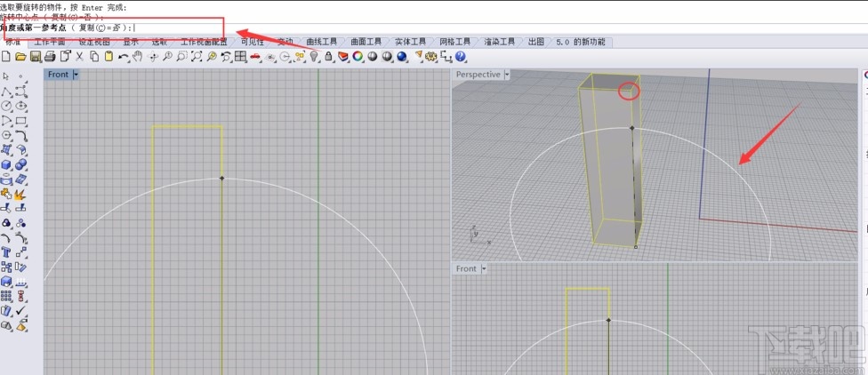Click the blue render sphere icon
868x375 pixels.
(x=401, y=56)
